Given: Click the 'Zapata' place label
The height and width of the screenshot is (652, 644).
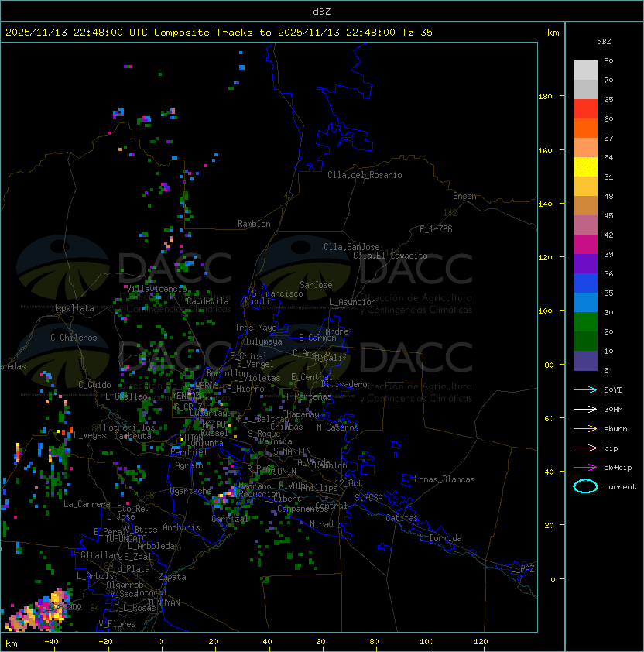Looking at the screenshot, I should coord(172,577).
